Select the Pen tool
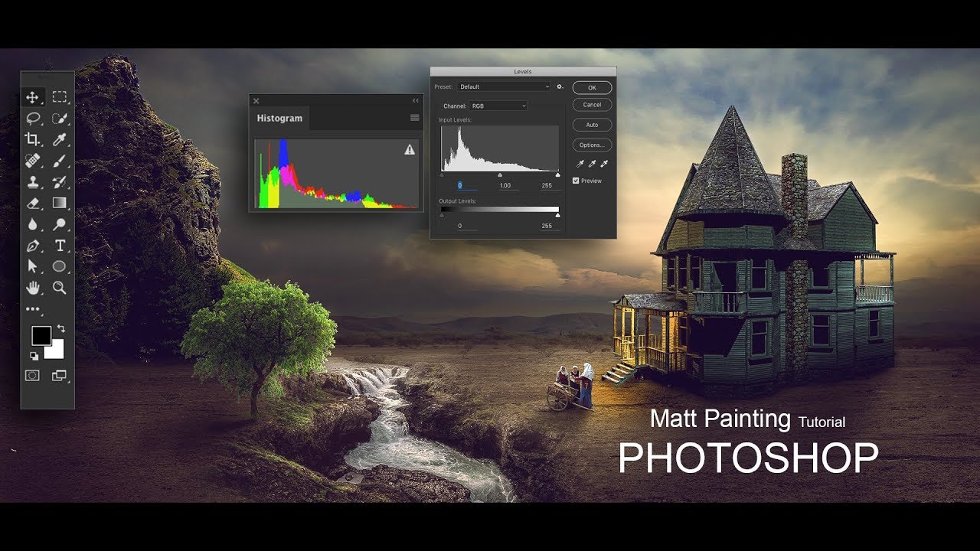Viewport: 980px width, 551px height. 33,246
